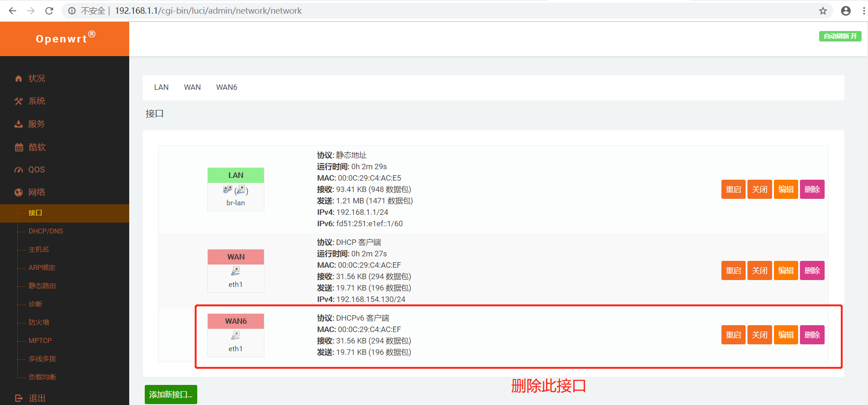
Task: Switch to the WAN tab
Action: point(192,88)
